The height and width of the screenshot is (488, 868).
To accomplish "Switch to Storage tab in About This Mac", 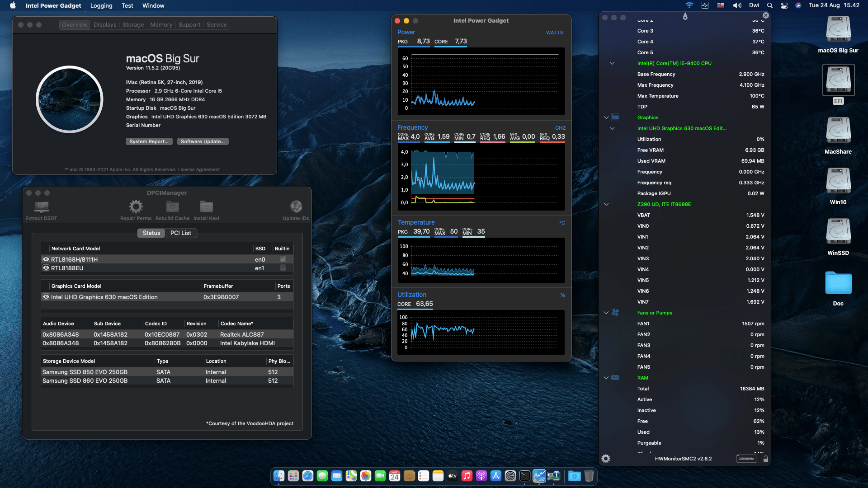I will tap(133, 25).
